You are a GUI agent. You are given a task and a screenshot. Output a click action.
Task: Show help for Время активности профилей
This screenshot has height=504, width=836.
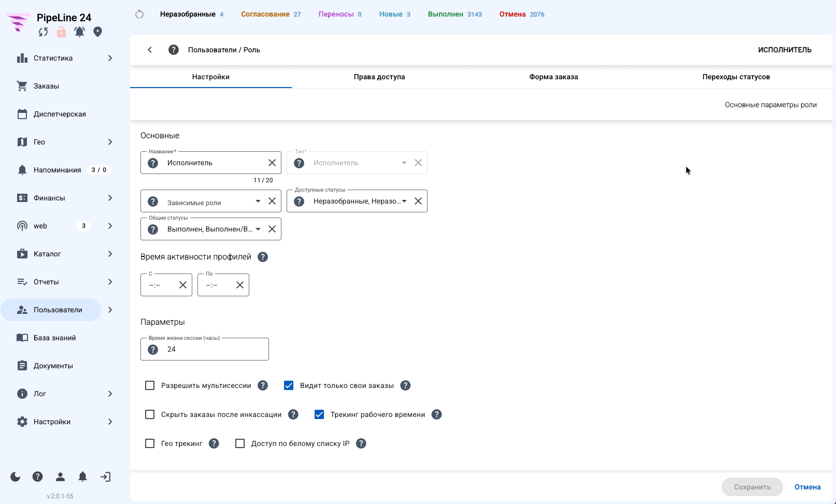pyautogui.click(x=263, y=257)
